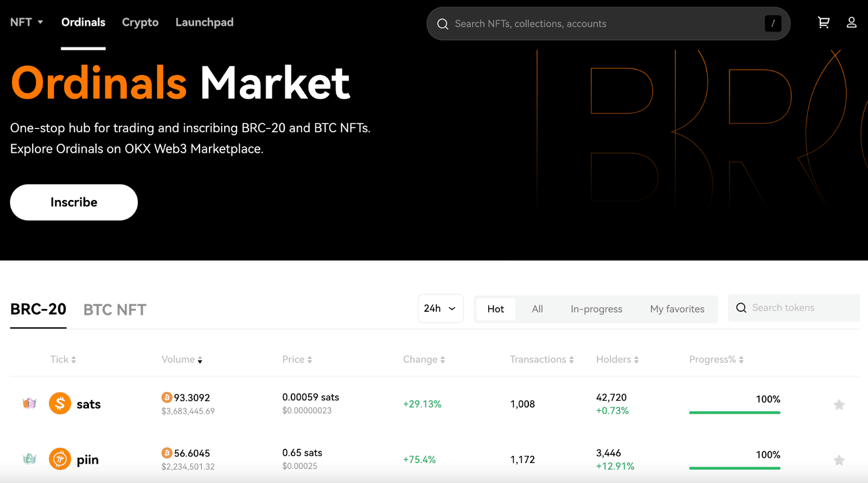Click the sats 100% progress bar
This screenshot has width=868, height=483.
point(735,413)
